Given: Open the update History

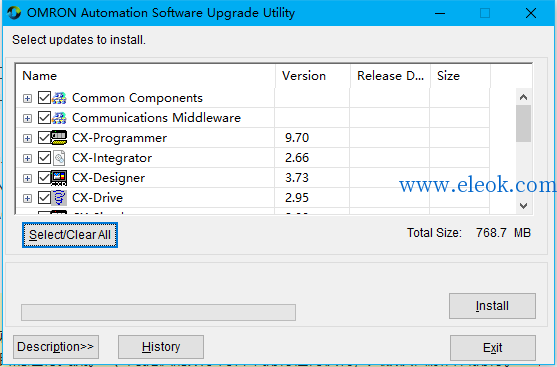Looking at the screenshot, I should point(161,347).
